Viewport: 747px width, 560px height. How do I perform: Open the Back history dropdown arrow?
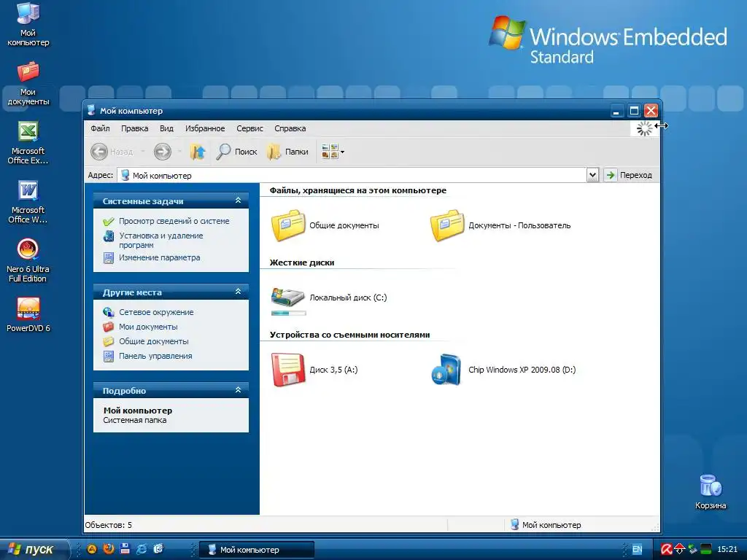pos(142,152)
